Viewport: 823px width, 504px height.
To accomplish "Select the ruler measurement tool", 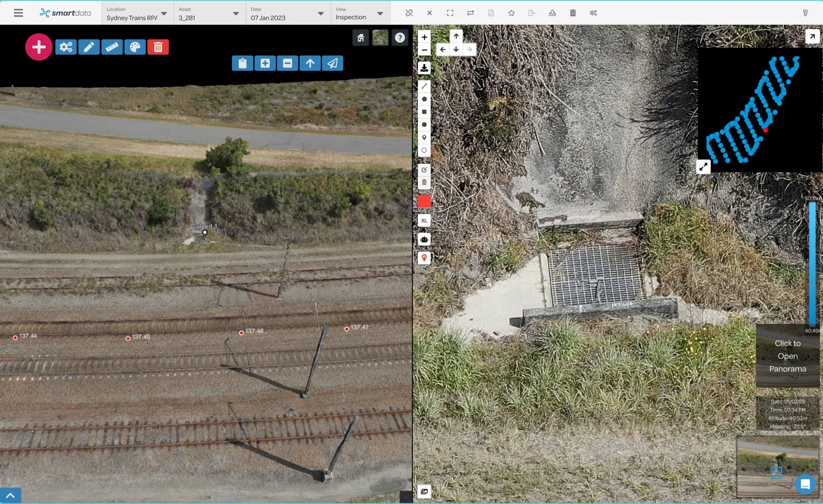I will (x=112, y=47).
